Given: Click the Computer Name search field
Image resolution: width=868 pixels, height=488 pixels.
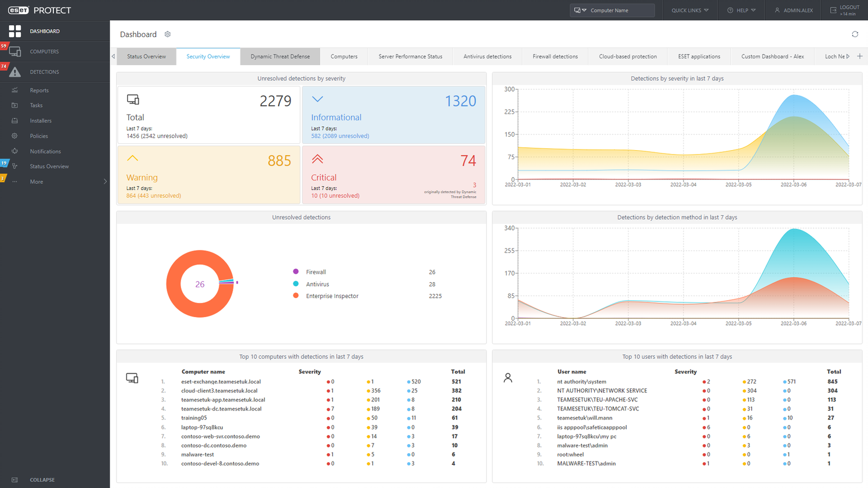Looking at the screenshot, I should [x=621, y=10].
